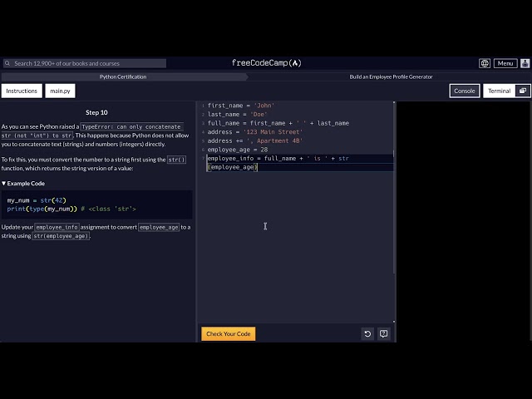Click the search magnifier icon
The width and height of the screenshot is (532, 399).
click(x=7, y=63)
